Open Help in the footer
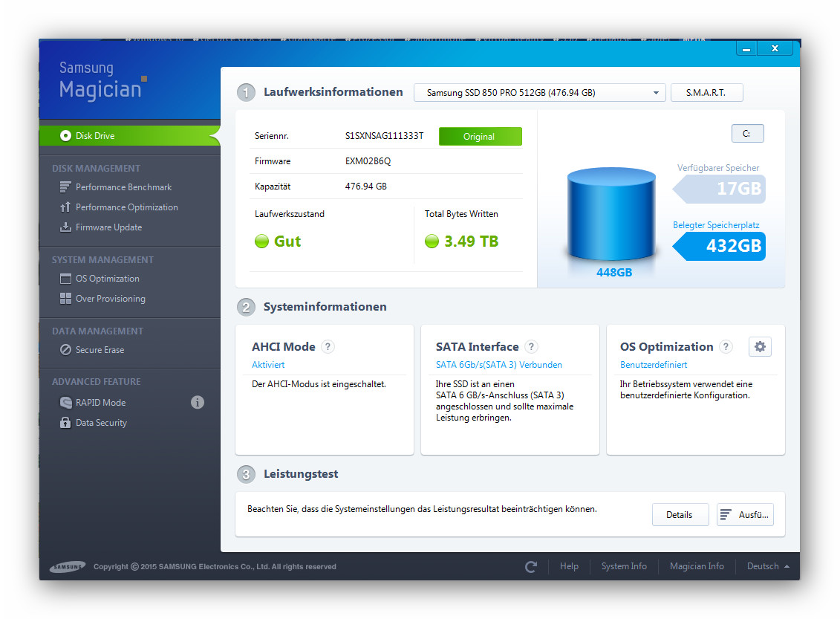The width and height of the screenshot is (840, 619). (x=569, y=566)
